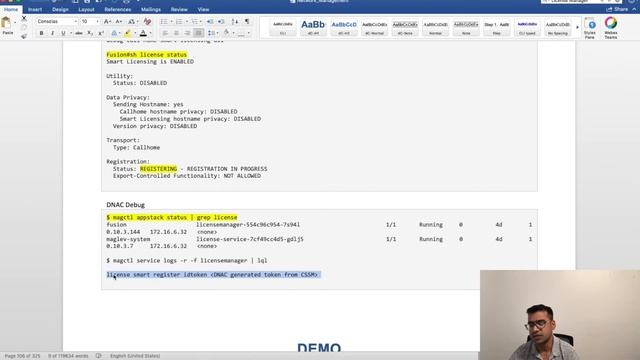Toggle Bold formatting
This screenshot has width=640, height=360.
tap(41, 33)
